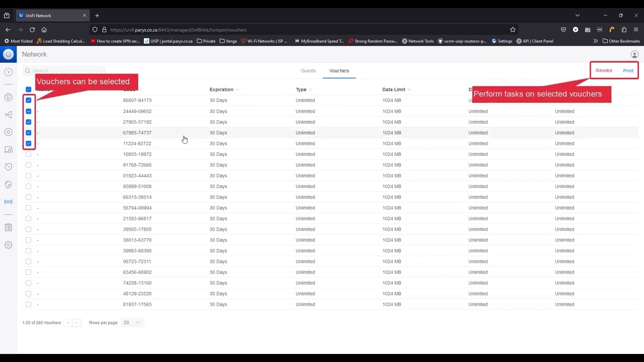The image size is (644, 362).
Task: Open the Network Tools bookmark
Action: (418, 41)
